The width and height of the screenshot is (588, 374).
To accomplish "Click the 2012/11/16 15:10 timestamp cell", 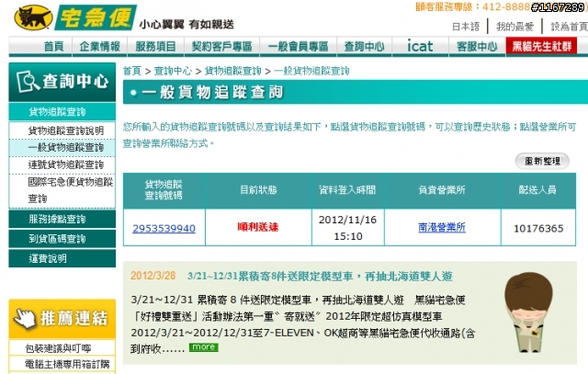I will [x=347, y=228].
